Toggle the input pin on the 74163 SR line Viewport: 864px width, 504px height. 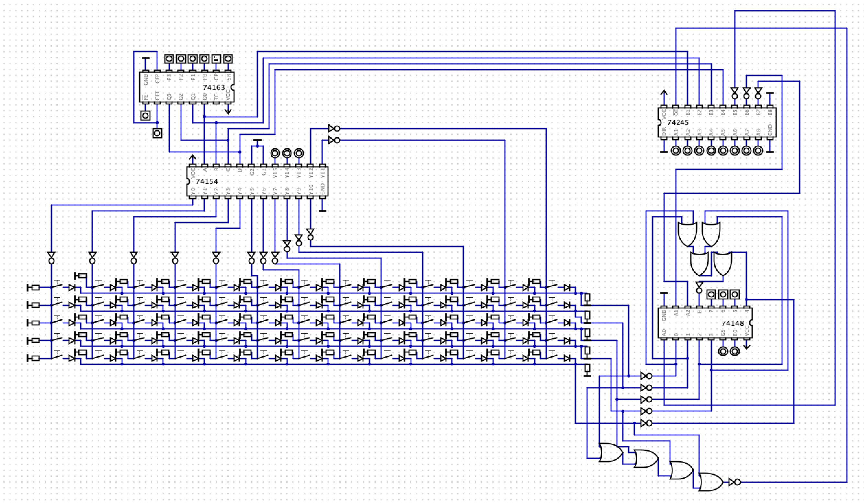coord(228,59)
